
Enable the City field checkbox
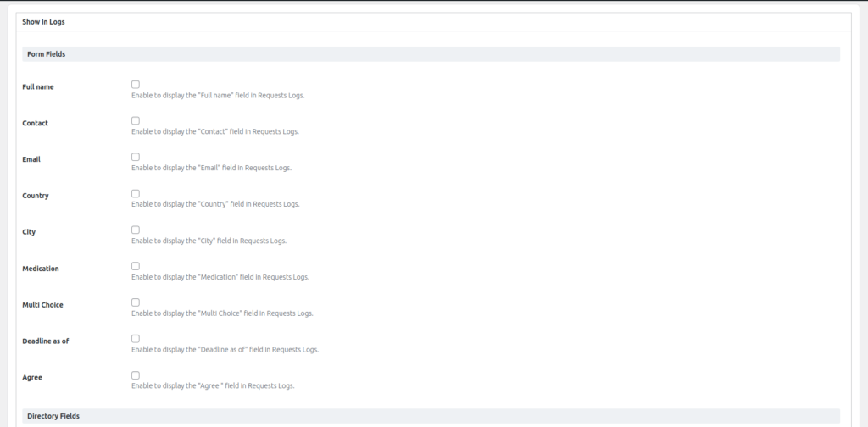(x=136, y=230)
